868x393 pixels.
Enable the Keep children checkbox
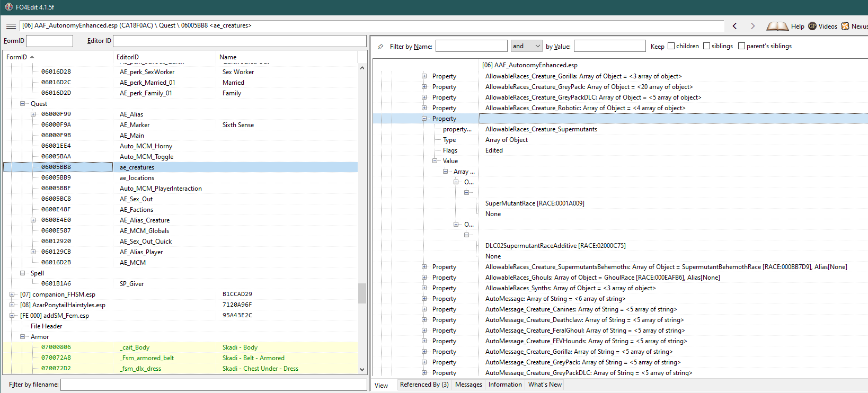(x=671, y=46)
